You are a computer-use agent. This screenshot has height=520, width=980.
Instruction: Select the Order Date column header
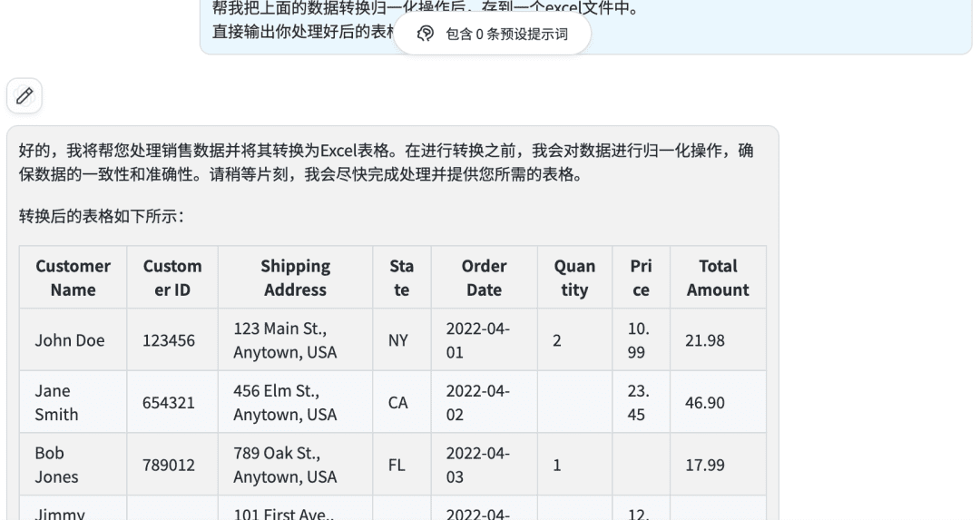(485, 278)
